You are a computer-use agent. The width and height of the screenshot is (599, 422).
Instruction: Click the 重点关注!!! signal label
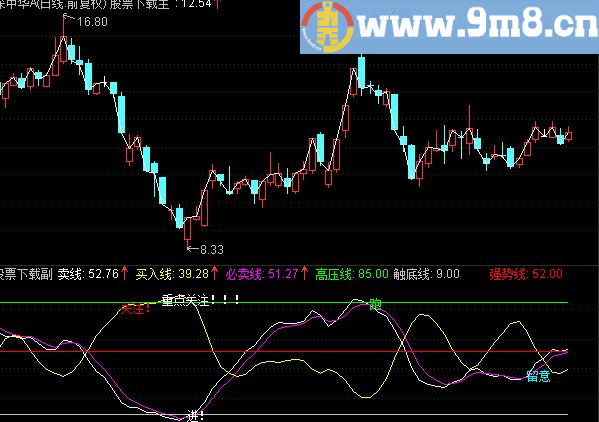point(201,300)
